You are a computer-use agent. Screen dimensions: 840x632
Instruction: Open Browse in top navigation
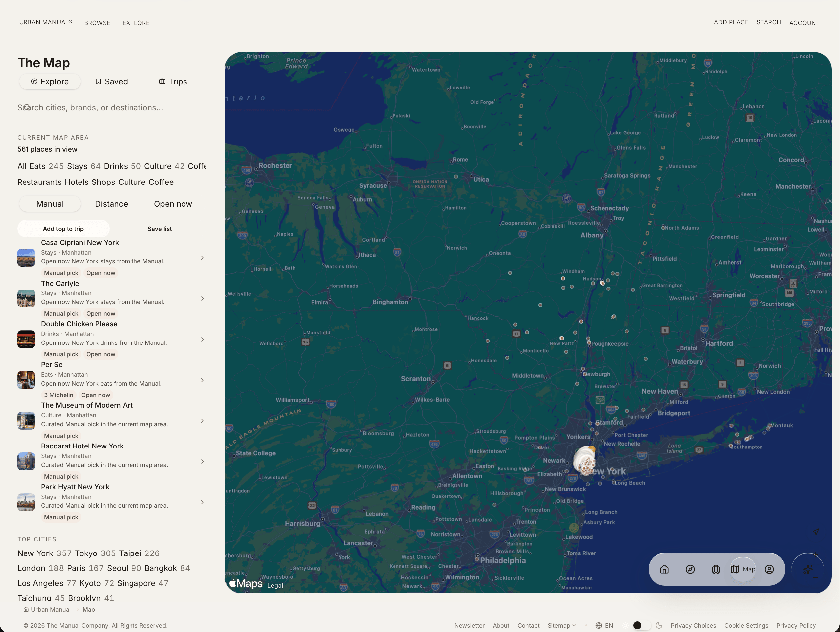(97, 23)
